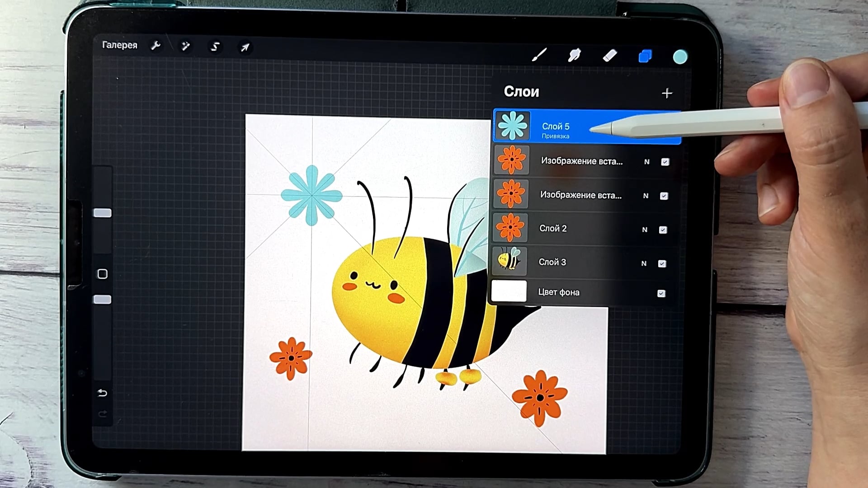
Task: Select the Selection tool
Action: point(215,47)
